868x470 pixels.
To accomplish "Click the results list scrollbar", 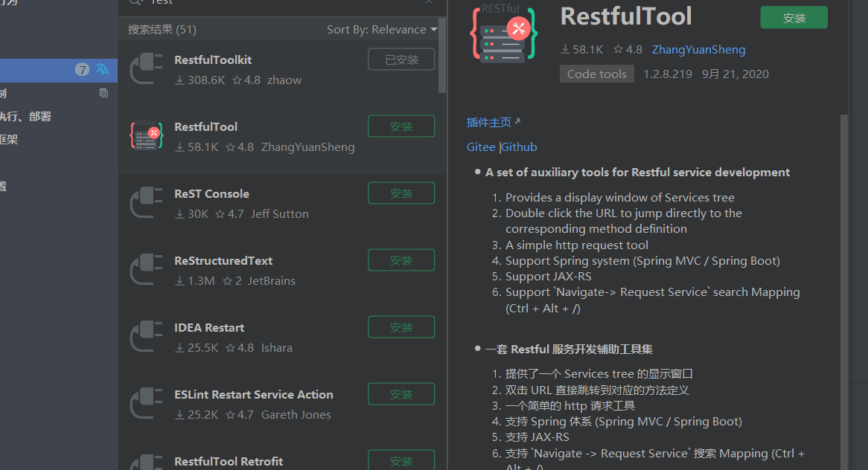I will click(x=441, y=55).
